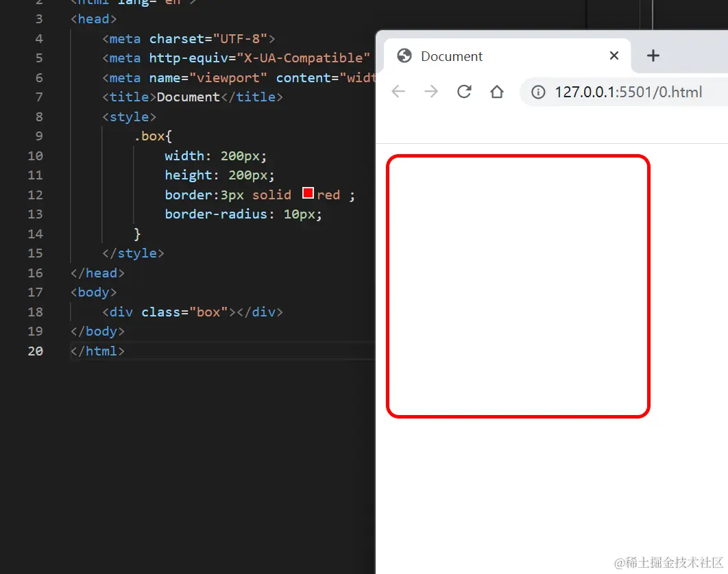Click the opening <body> tag
728x574 pixels.
94,292
